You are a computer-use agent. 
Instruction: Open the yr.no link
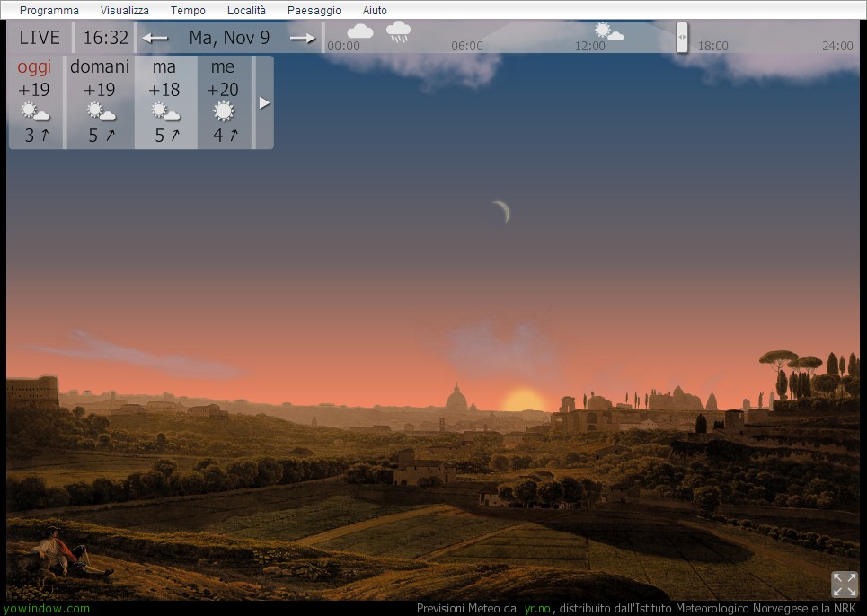tap(538, 608)
